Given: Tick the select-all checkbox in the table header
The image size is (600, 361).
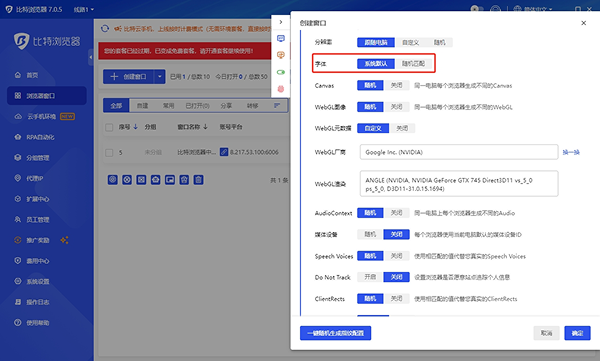Looking at the screenshot, I should [109, 127].
